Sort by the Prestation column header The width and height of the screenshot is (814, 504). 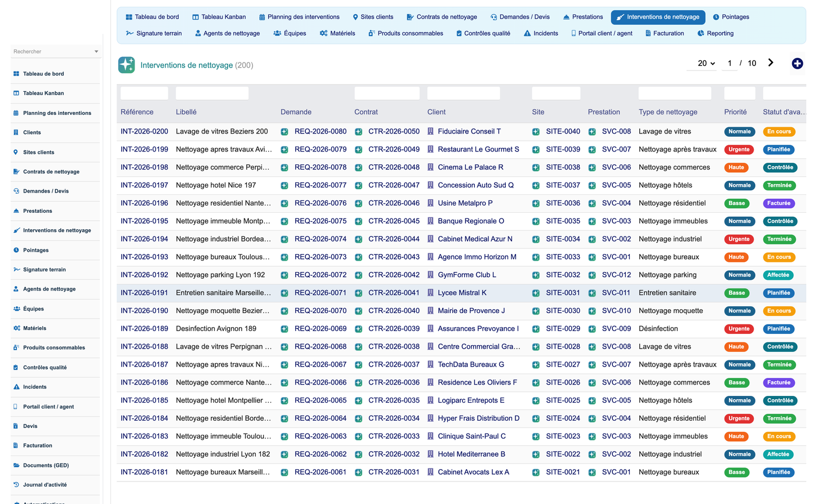604,112
